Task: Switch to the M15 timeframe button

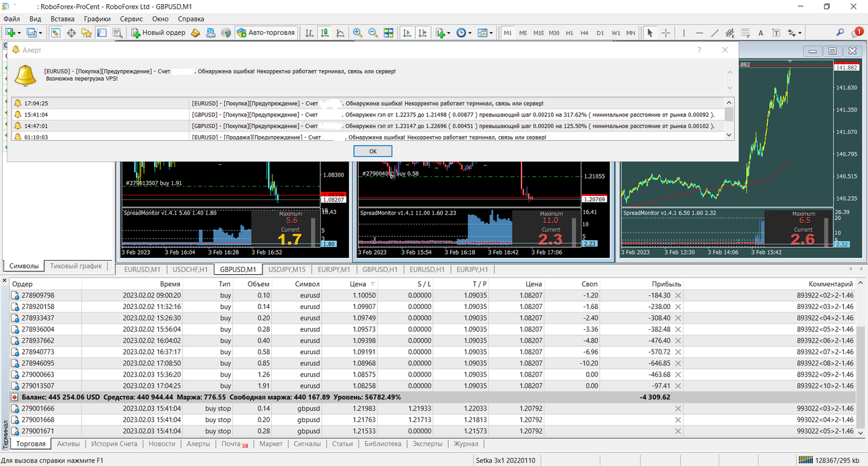Action: (538, 32)
